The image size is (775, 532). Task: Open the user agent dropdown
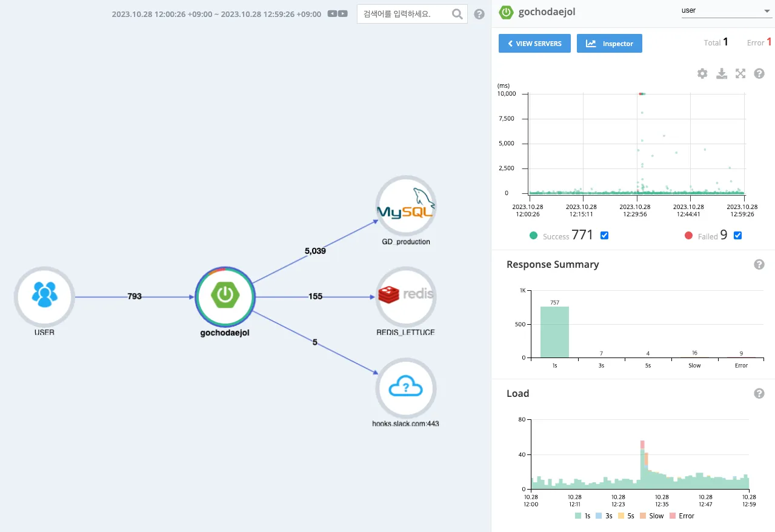tap(725, 12)
